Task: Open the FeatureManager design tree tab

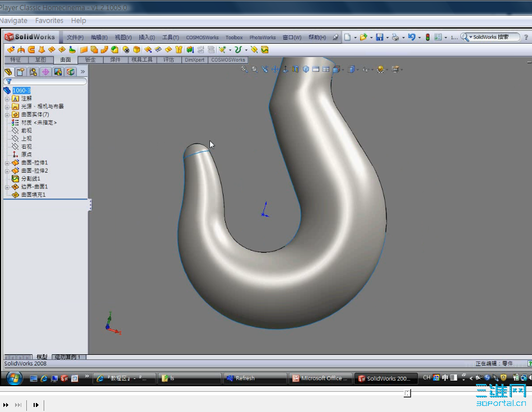Action: [x=8, y=72]
